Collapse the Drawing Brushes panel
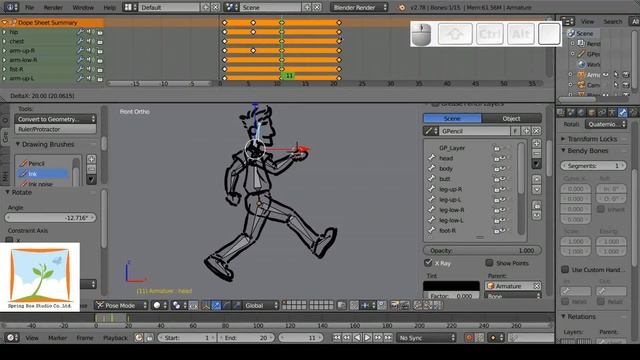This screenshot has height=360, width=640. (18, 144)
